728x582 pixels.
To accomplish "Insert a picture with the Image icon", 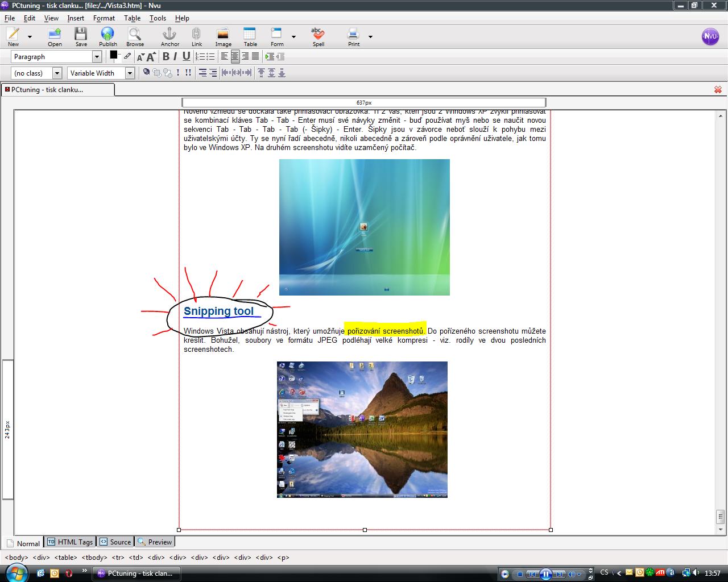I will (x=223, y=36).
